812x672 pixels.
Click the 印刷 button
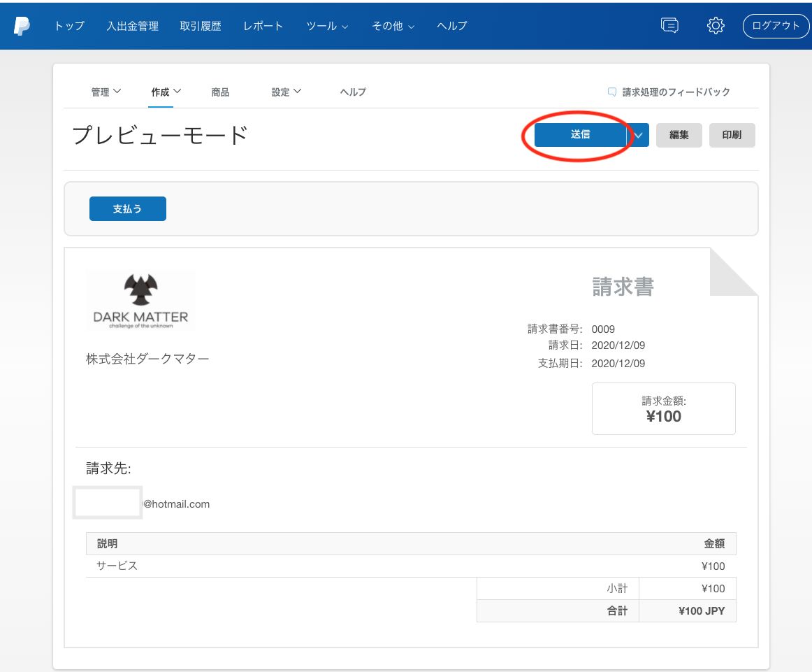click(732, 135)
